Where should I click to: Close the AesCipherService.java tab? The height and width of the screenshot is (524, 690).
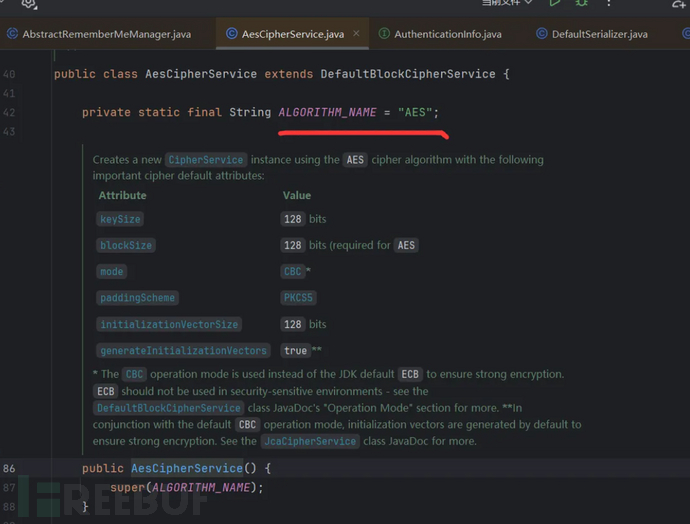pyautogui.click(x=355, y=34)
